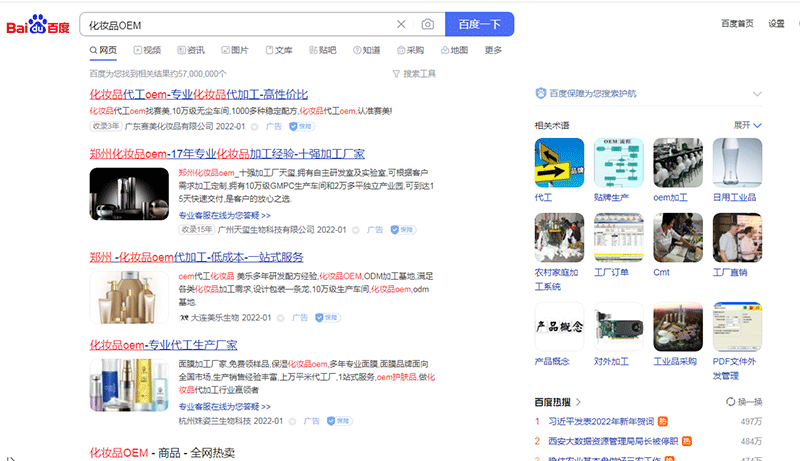
Task: Click the 换一换 refresh icon
Action: coord(730,401)
